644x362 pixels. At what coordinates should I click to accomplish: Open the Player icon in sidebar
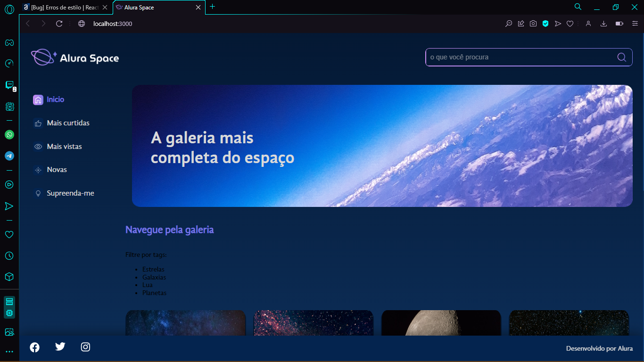pyautogui.click(x=9, y=185)
